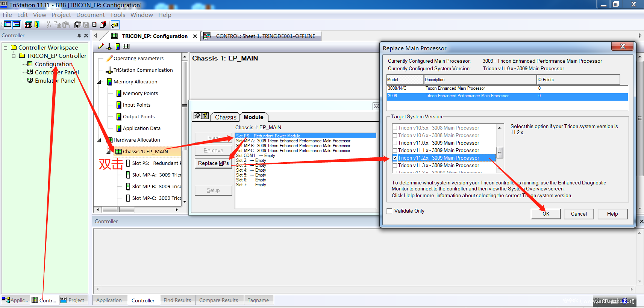
Task: Check Tricon v11.1.x - 3009 Main Processor
Action: pyautogui.click(x=395, y=150)
